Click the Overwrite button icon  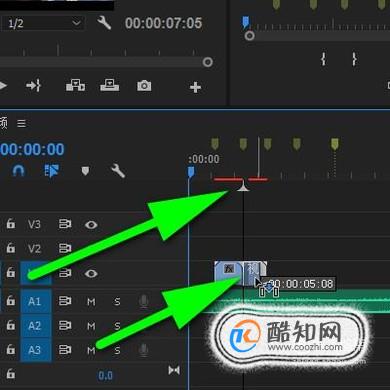coord(110,85)
